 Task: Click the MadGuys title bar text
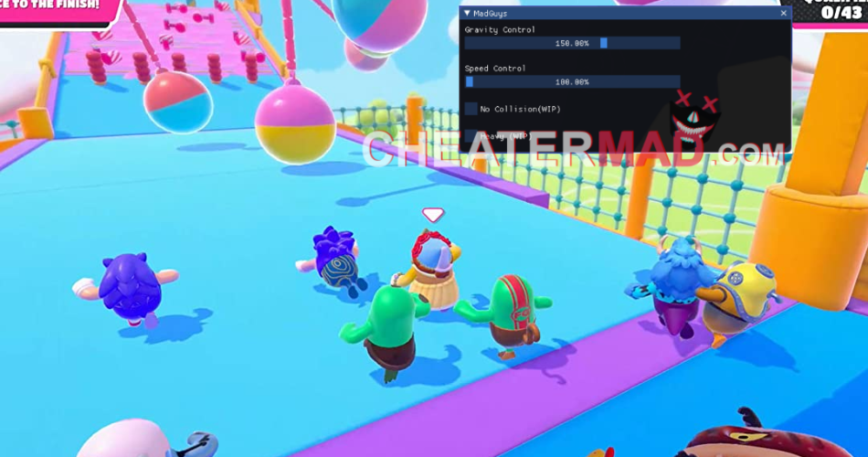click(490, 14)
